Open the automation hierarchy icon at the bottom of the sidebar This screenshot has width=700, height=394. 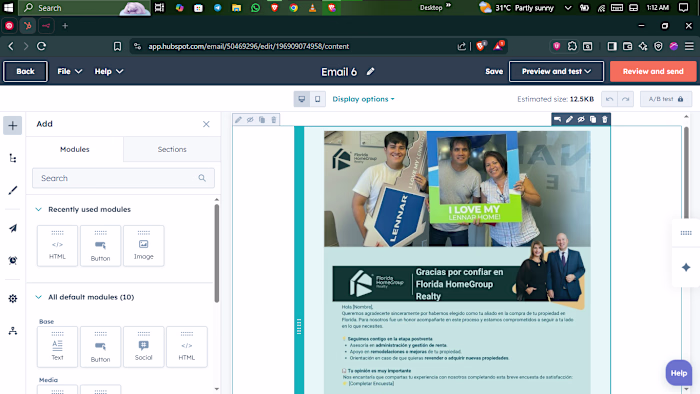12,331
